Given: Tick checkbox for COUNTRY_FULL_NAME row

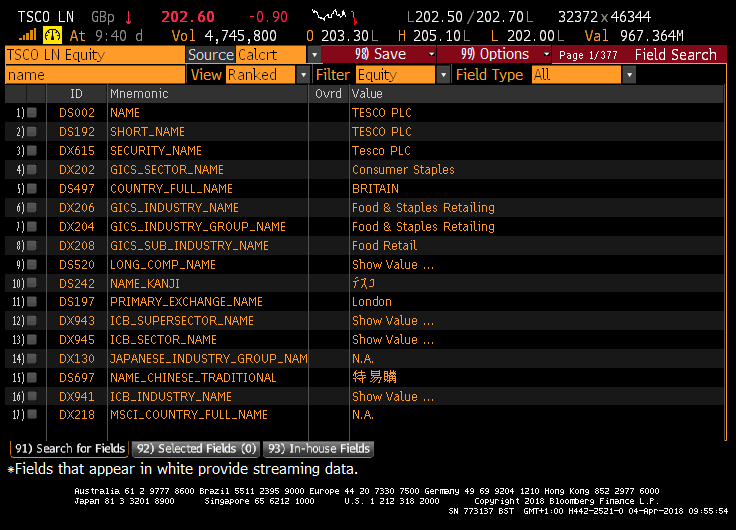Looking at the screenshot, I should coord(32,188).
